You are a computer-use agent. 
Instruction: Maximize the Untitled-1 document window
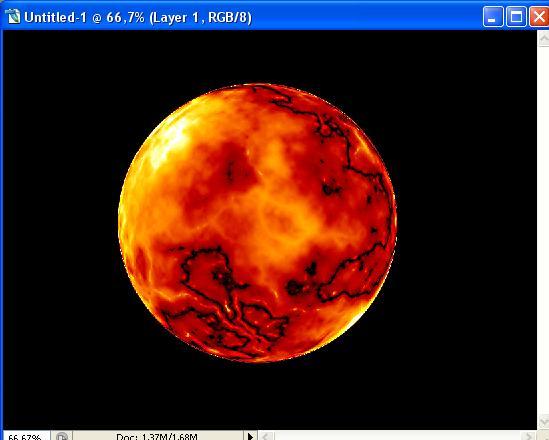(x=516, y=16)
